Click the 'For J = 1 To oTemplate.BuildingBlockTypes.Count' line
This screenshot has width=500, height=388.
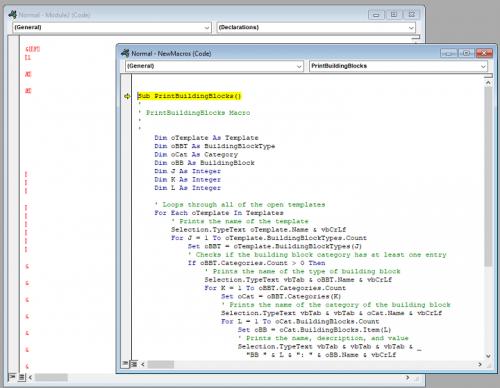(x=269, y=238)
